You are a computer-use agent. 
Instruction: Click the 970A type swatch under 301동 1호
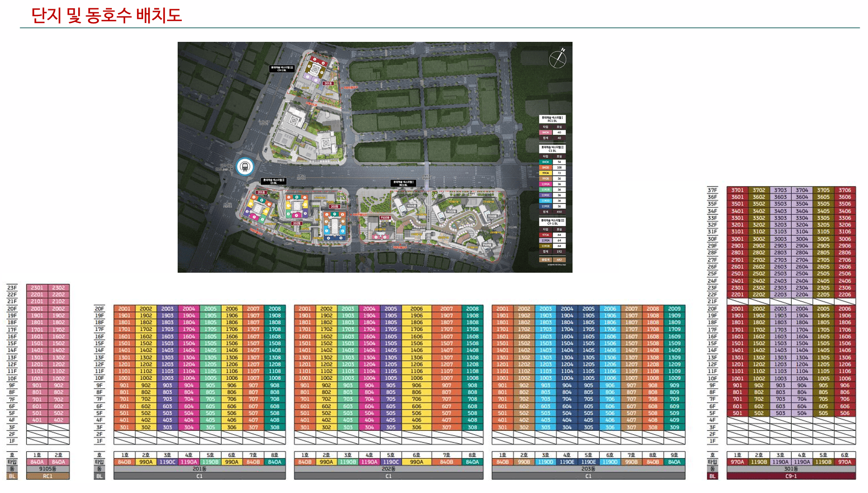tap(737, 462)
